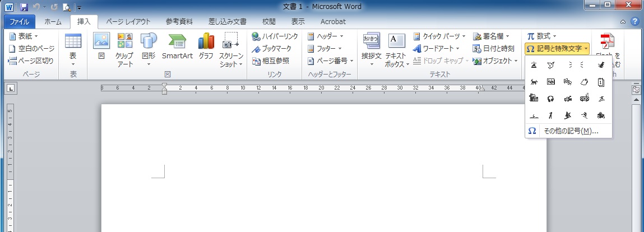Insert the 日付と時刻 date and time
The width and height of the screenshot is (644, 232).
click(x=493, y=48)
